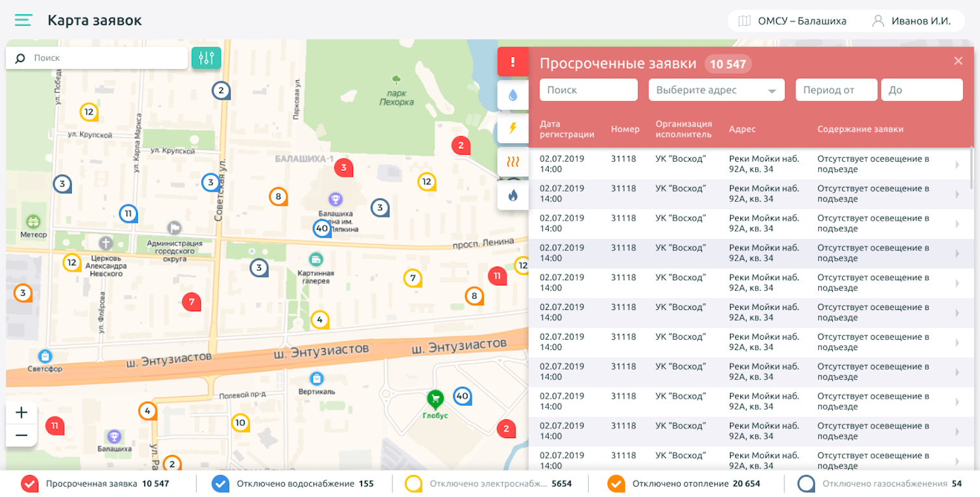Open the Выберите адрес dropdown
980x497 pixels.
(716, 90)
